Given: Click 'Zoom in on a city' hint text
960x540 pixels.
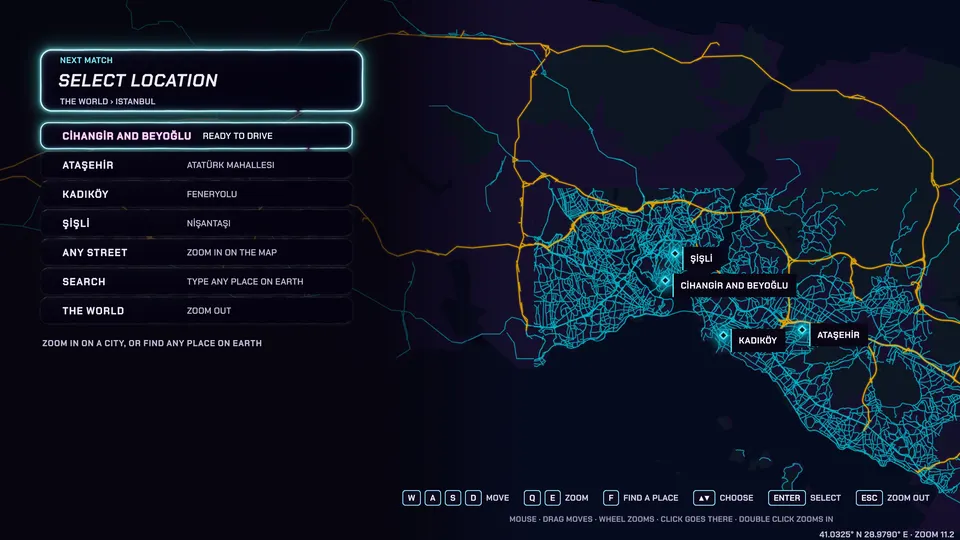Looking at the screenshot, I should coord(152,343).
